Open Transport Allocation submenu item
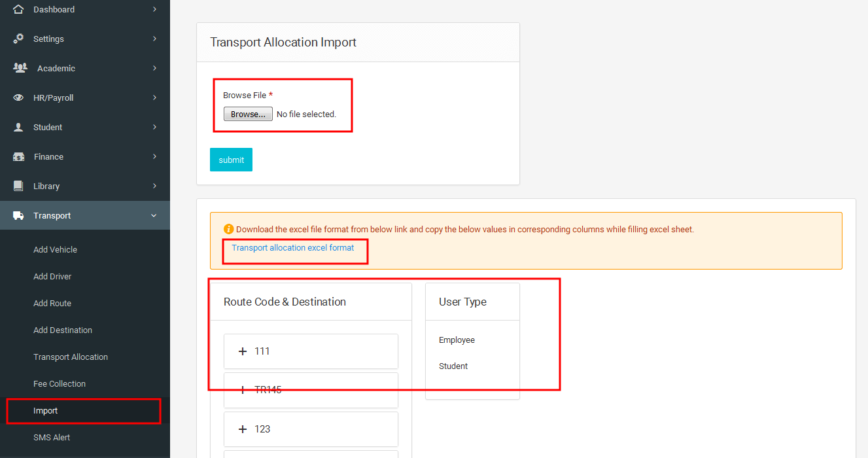This screenshot has width=868, height=458. [71, 357]
